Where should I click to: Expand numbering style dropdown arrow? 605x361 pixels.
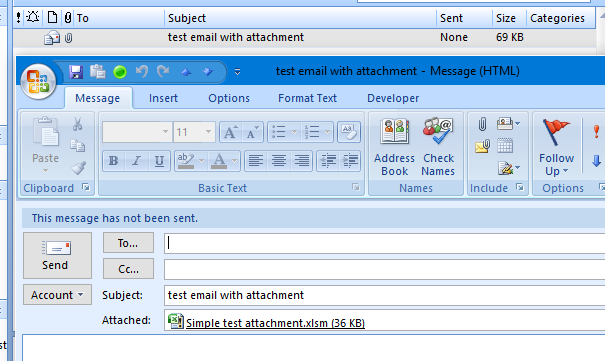(328, 132)
